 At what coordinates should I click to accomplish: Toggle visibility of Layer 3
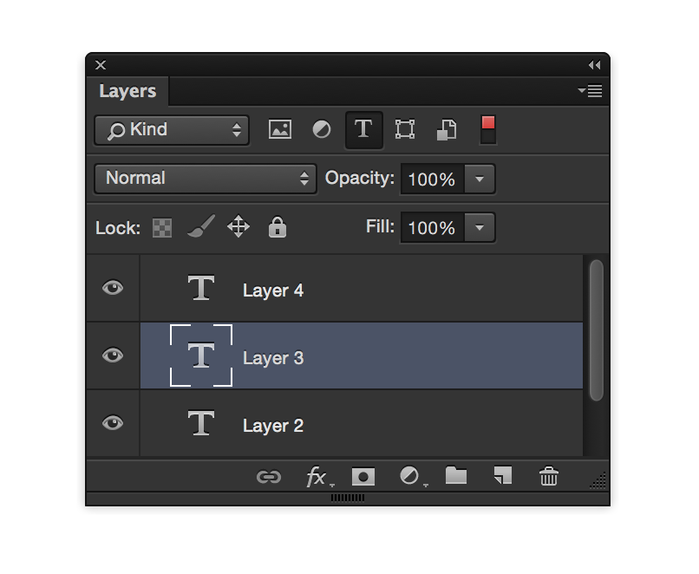[113, 355]
